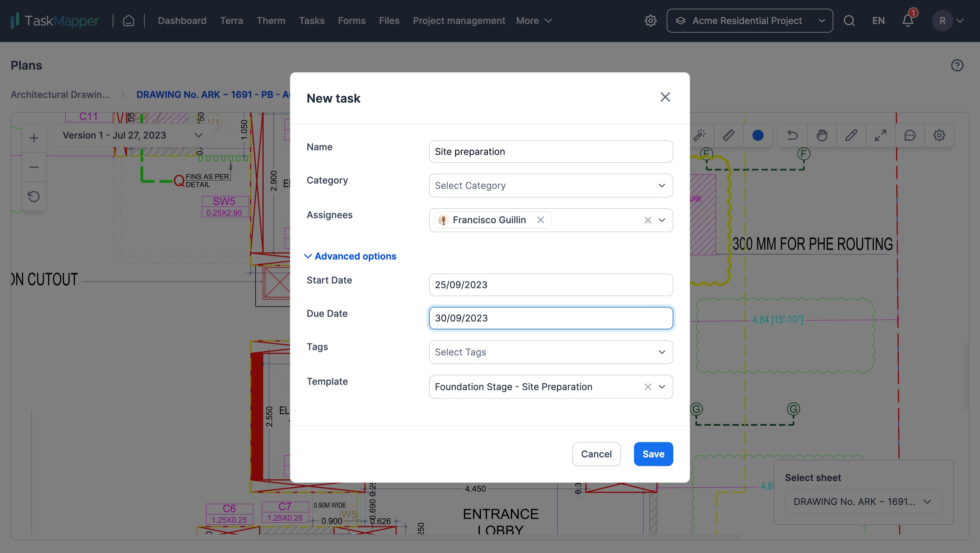Cancel the new task dialog
The image size is (980, 553).
[596, 454]
